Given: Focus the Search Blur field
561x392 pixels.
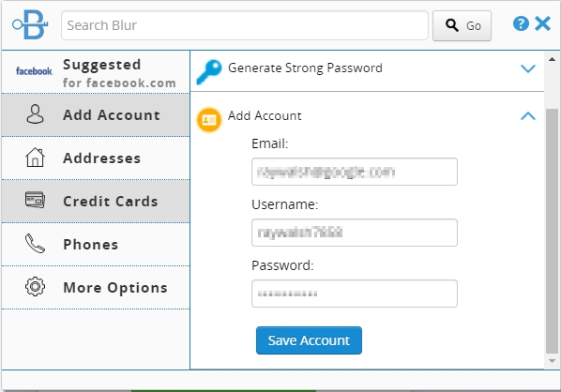Looking at the screenshot, I should coord(245,25).
